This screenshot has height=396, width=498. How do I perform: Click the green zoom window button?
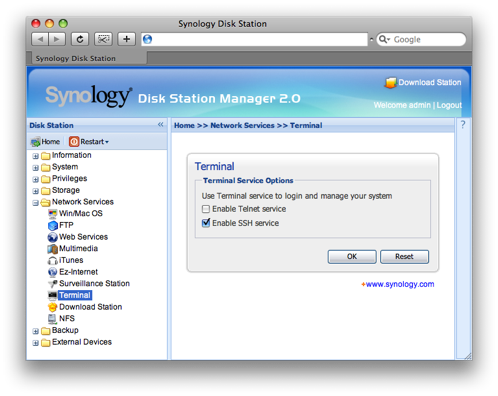click(63, 23)
